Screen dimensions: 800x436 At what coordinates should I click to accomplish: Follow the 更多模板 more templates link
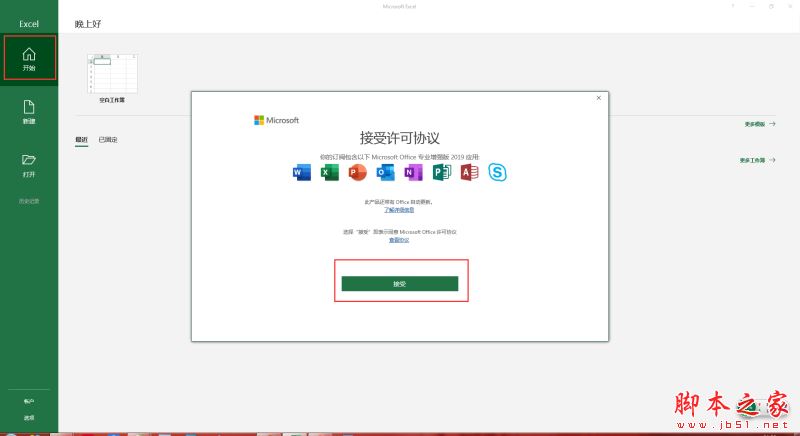tap(760, 124)
